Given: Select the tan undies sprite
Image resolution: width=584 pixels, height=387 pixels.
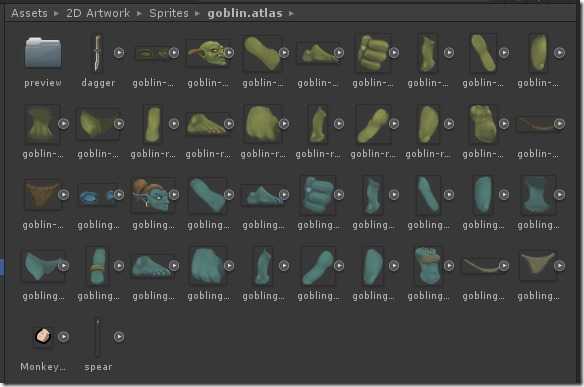Looking at the screenshot, I should click(537, 265).
